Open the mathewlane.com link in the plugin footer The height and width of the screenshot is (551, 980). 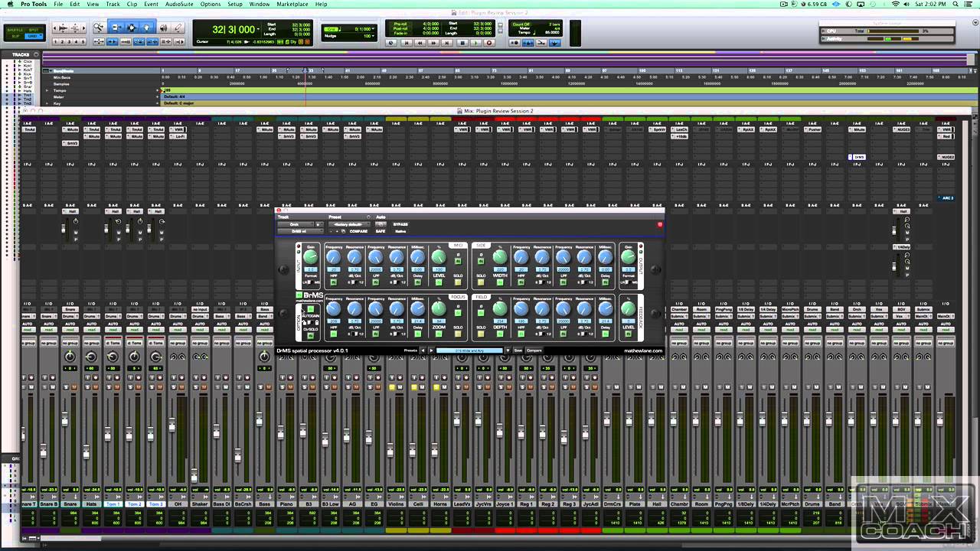point(643,350)
